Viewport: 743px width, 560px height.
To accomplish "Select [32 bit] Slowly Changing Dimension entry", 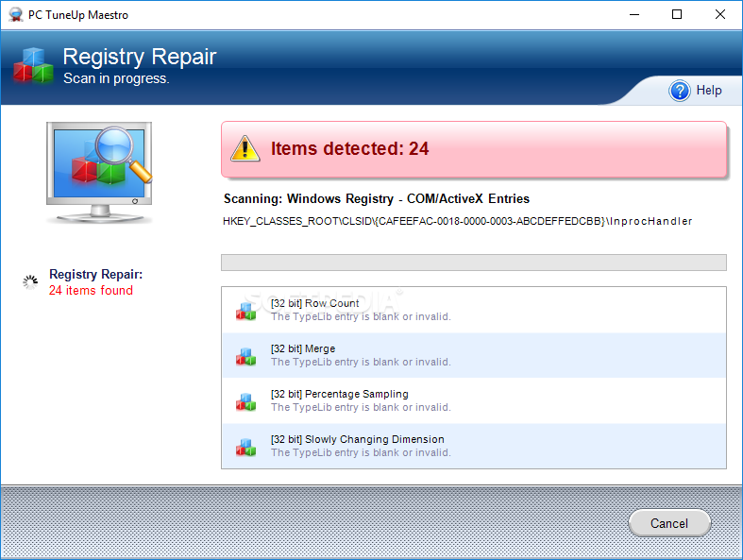I will (474, 446).
